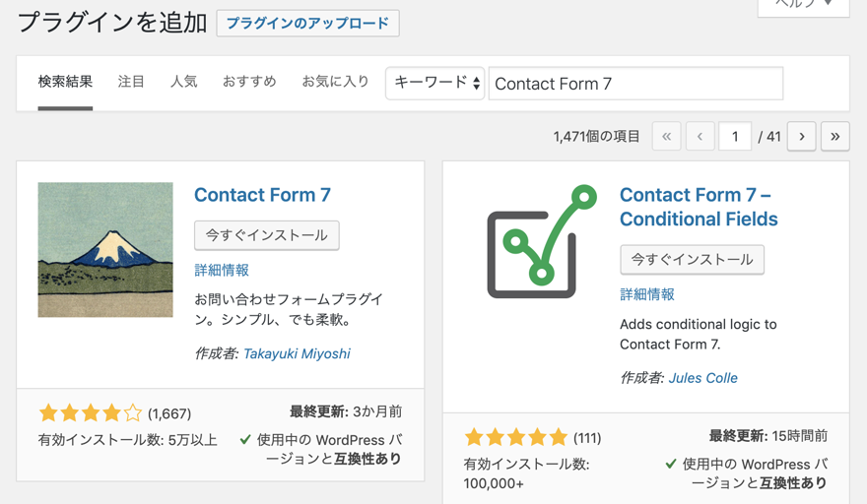The height and width of the screenshot is (504, 867).
Task: Select the お気に入り tab
Action: 335,82
